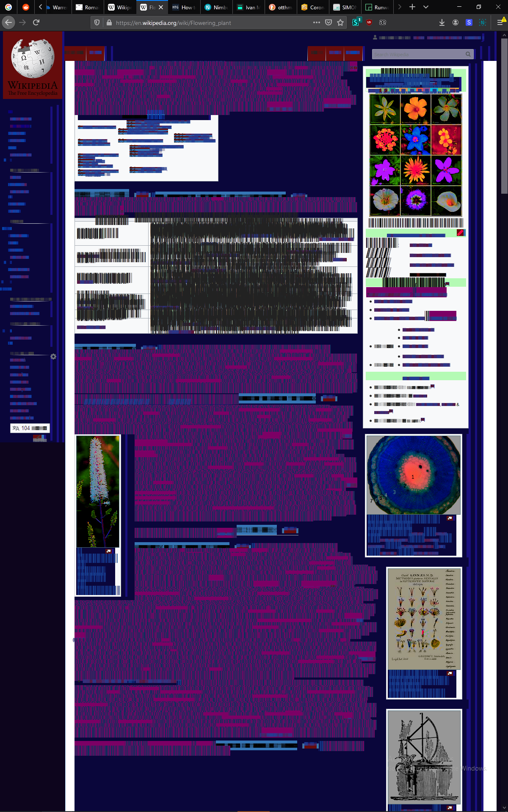Open language settings gear in sidebar
This screenshot has width=508, height=812.
click(x=53, y=357)
